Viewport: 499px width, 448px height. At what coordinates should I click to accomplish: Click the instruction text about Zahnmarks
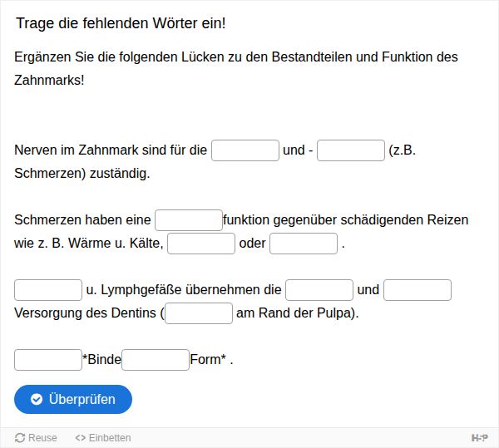point(236,68)
